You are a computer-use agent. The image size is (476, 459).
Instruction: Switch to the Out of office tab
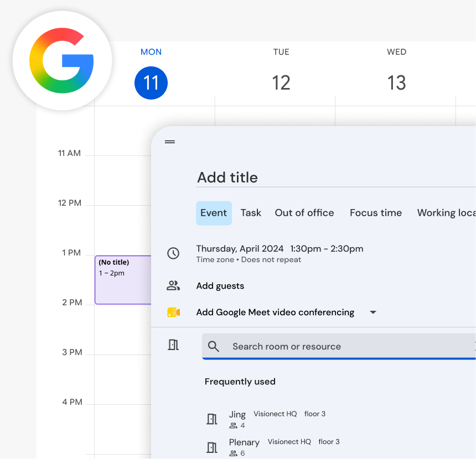coord(304,213)
